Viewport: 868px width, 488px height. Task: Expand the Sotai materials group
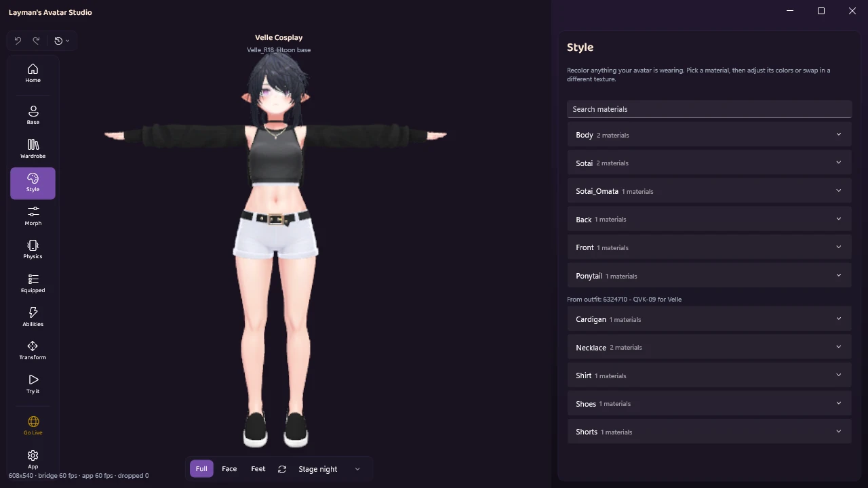[709, 163]
